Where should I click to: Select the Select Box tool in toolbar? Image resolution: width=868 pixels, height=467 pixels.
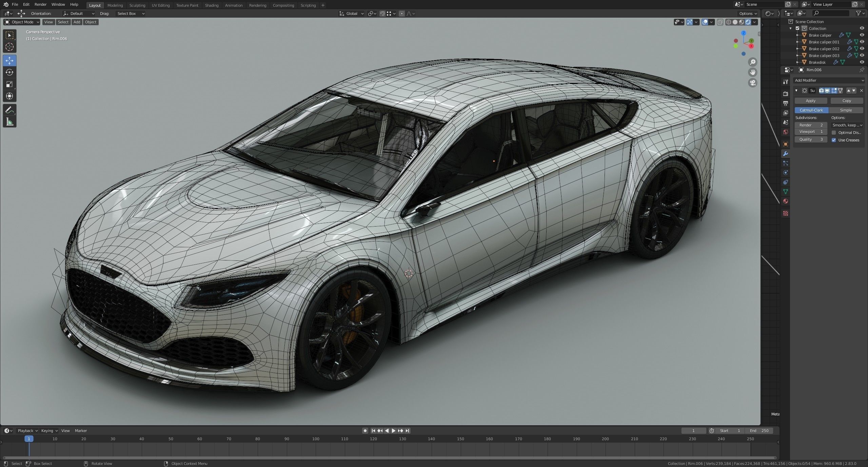(9, 35)
